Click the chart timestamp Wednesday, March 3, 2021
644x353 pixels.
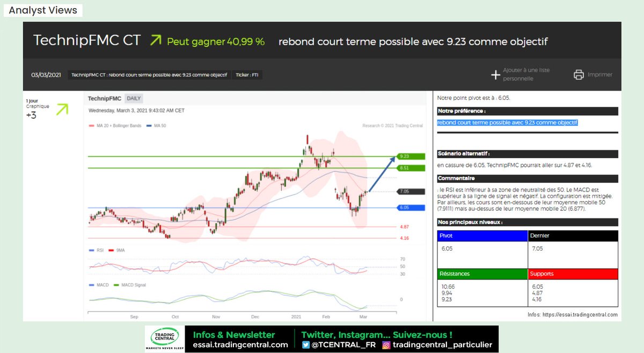coord(136,111)
